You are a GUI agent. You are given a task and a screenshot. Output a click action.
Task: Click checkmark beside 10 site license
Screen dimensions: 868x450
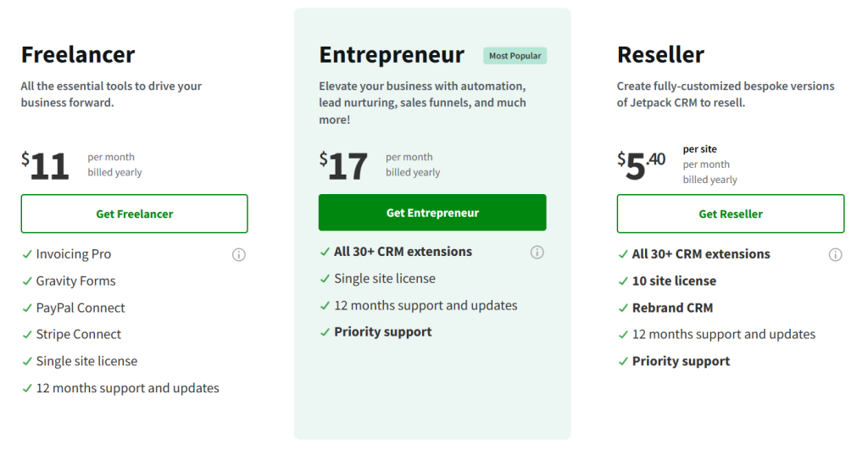(x=623, y=281)
